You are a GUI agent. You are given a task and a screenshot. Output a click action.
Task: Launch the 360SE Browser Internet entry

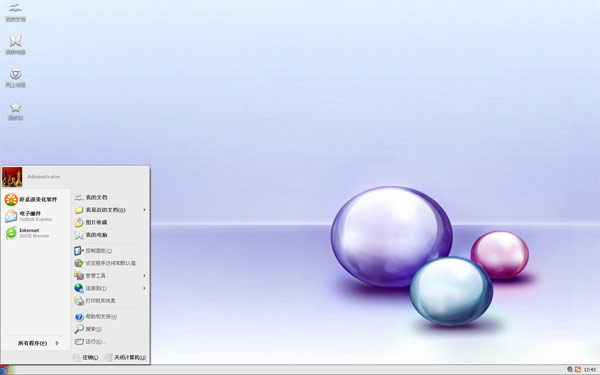click(x=28, y=233)
